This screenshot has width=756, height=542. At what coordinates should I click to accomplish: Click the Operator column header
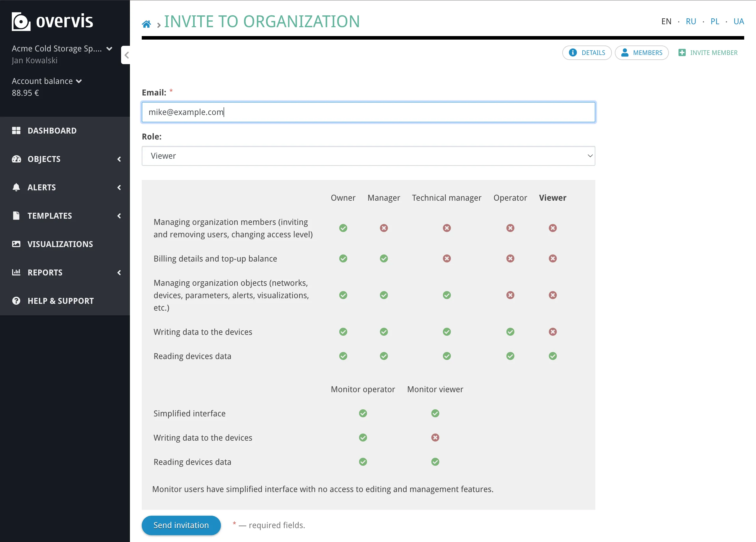pyautogui.click(x=510, y=198)
